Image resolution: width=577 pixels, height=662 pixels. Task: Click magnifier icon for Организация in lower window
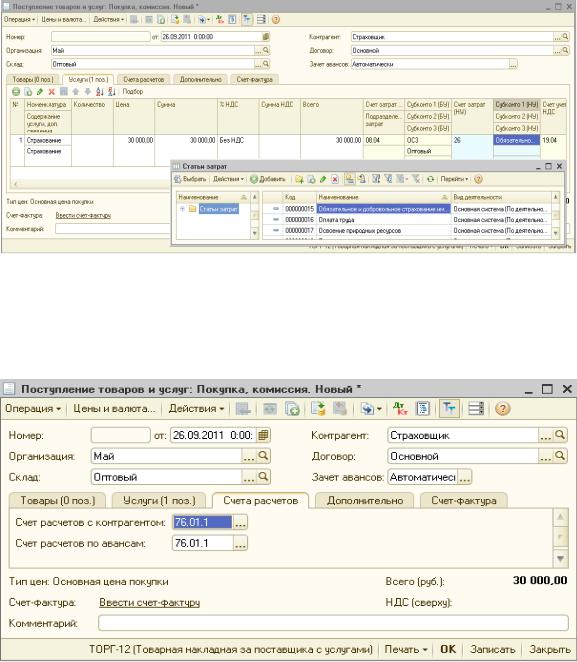point(263,456)
